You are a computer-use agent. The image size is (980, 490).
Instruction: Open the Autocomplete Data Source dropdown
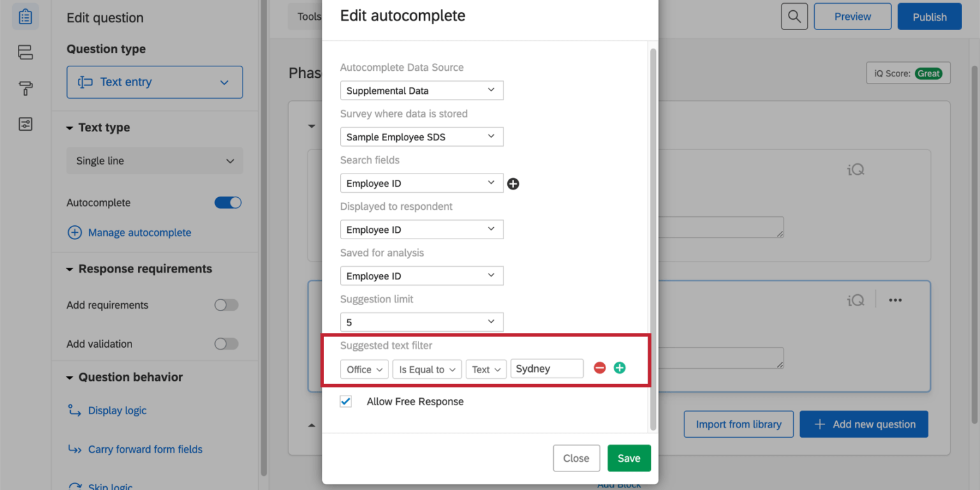pos(421,90)
